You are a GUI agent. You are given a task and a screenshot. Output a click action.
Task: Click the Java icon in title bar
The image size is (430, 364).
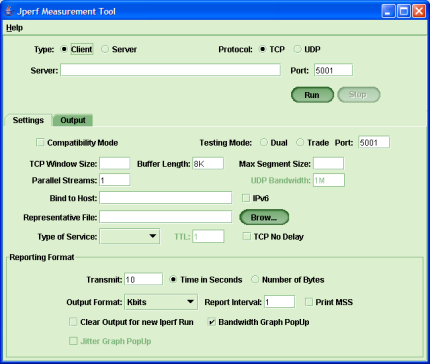(9, 11)
